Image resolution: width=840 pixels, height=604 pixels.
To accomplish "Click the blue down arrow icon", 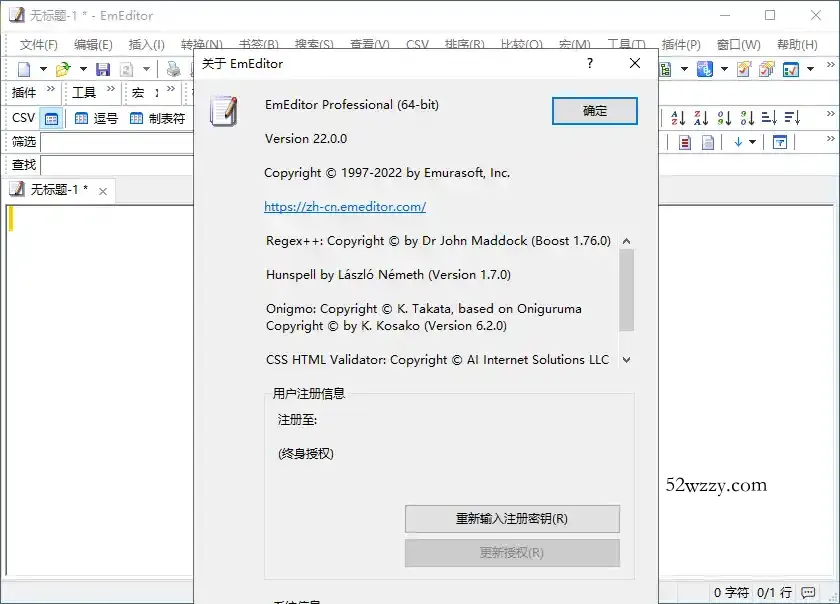I will (738, 142).
